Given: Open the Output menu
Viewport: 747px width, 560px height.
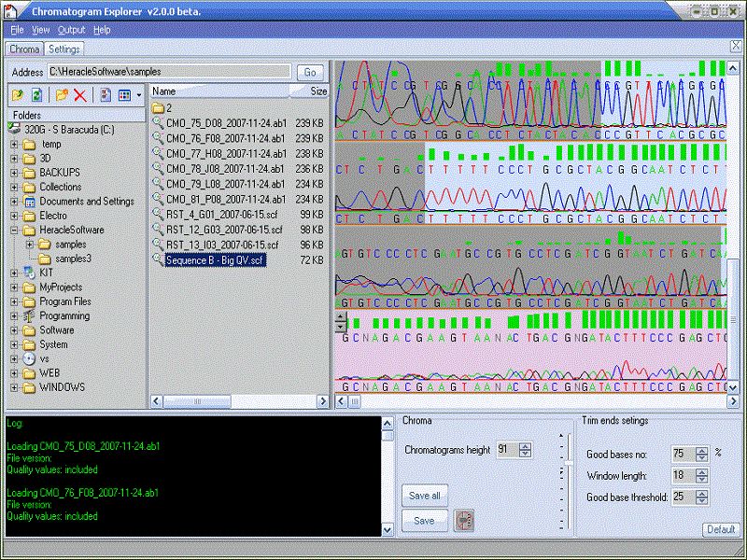Looking at the screenshot, I should point(70,29).
